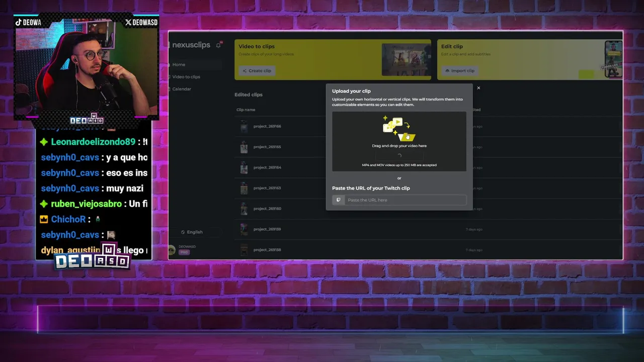Open the thumbnail of project_269165
The width and height of the screenshot is (644, 362).
click(244, 147)
